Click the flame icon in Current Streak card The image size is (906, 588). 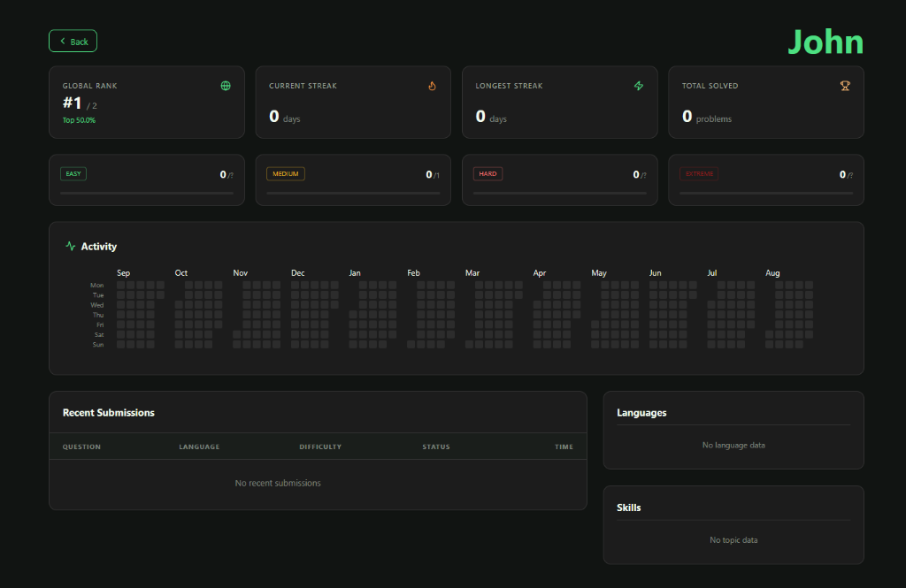(x=432, y=86)
